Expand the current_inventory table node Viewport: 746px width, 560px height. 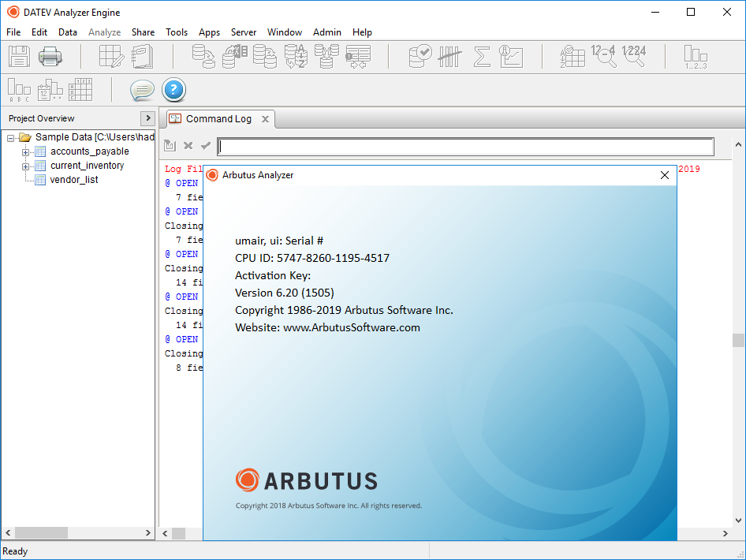[x=24, y=165]
